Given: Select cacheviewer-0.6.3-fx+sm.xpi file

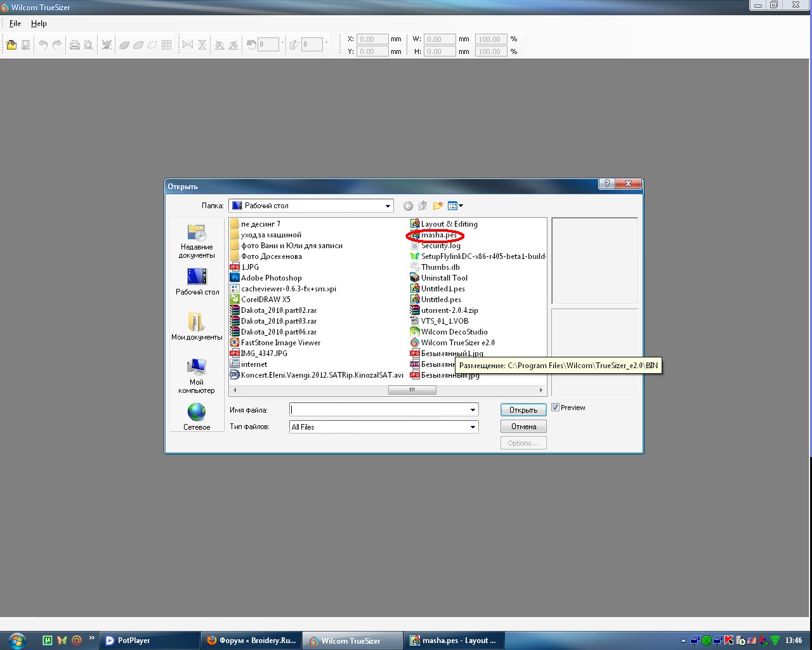Looking at the screenshot, I should tap(283, 289).
